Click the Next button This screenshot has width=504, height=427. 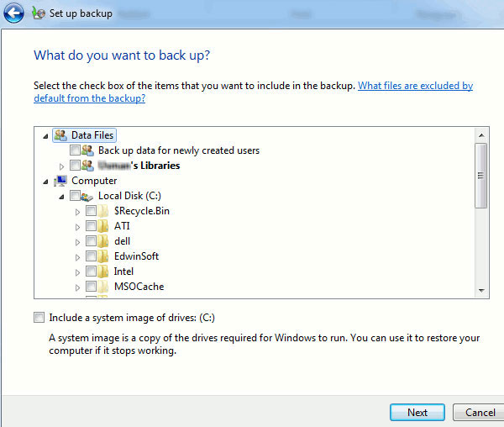pos(417,413)
